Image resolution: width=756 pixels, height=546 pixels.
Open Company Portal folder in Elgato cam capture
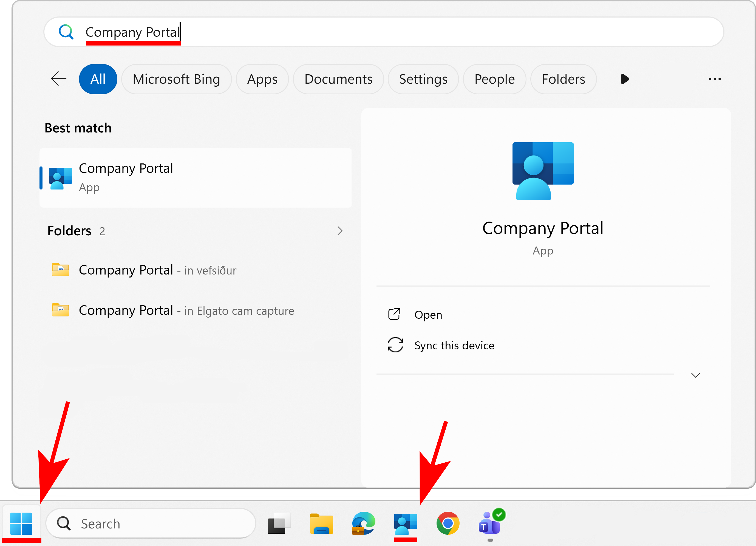[196, 310]
